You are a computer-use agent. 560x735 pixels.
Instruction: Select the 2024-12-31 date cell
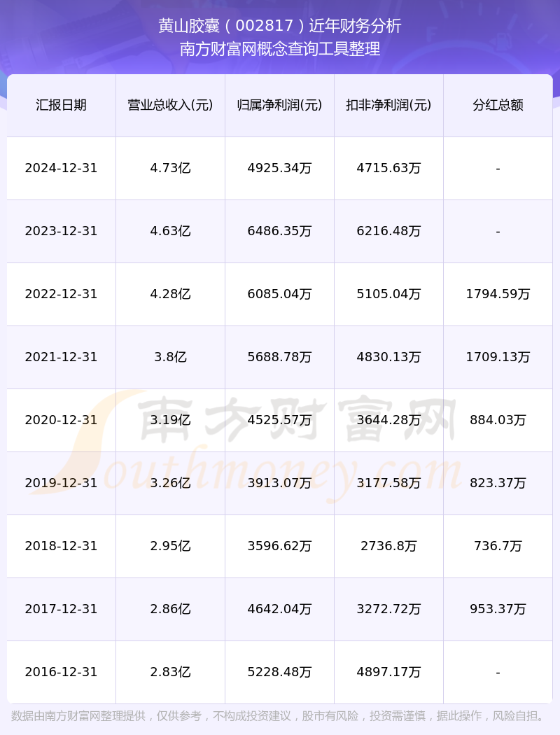click(61, 168)
